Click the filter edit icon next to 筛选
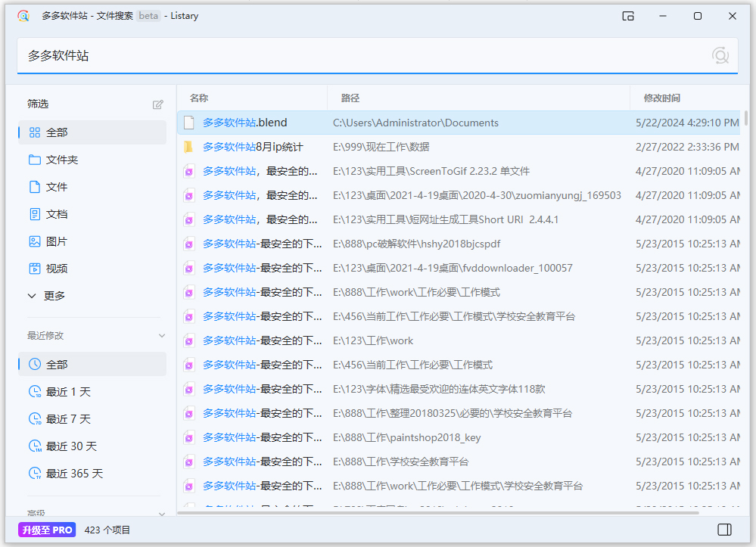 tap(158, 104)
